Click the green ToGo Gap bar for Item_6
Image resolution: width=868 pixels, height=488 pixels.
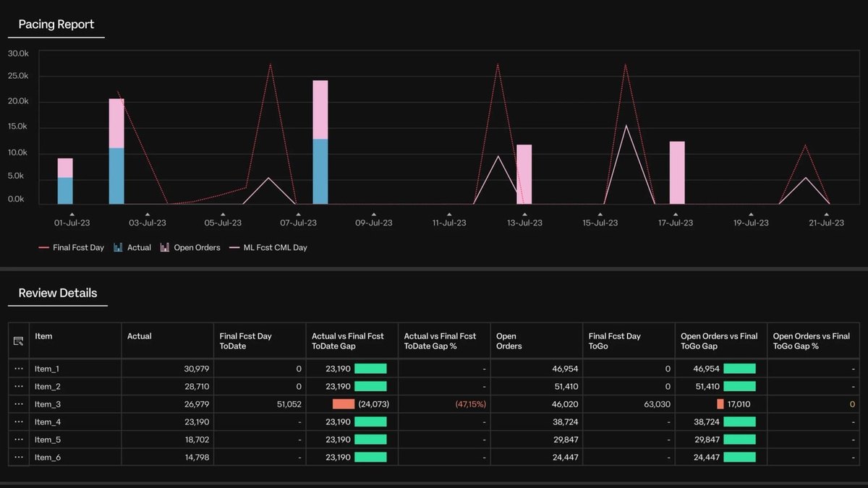[x=739, y=457]
